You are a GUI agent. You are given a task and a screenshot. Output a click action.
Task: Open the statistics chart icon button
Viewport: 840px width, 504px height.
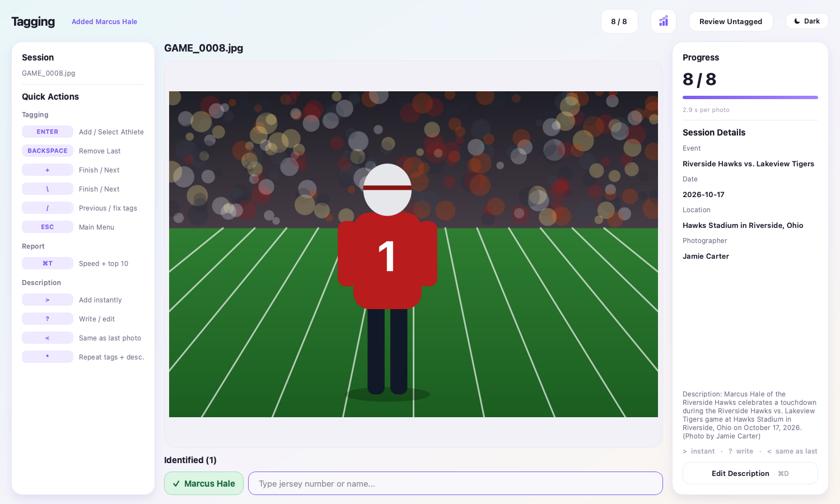click(x=664, y=21)
